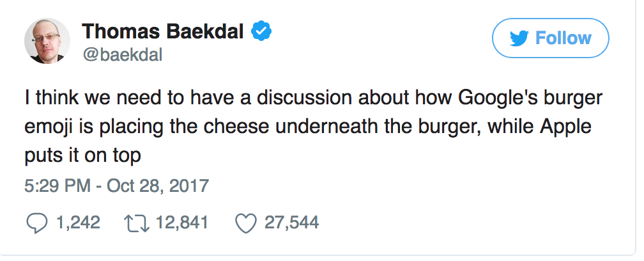Click the blue verified badge checkmark
The width and height of the screenshot is (644, 261).
tap(261, 30)
